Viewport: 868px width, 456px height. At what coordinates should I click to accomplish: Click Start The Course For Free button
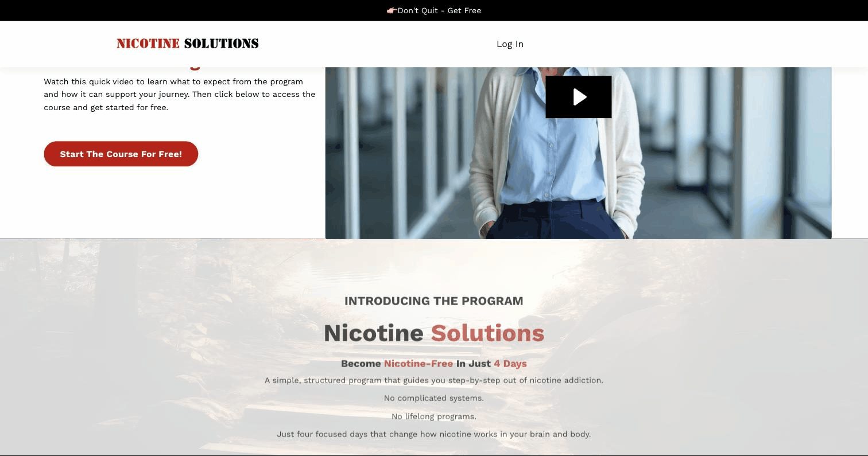121,154
